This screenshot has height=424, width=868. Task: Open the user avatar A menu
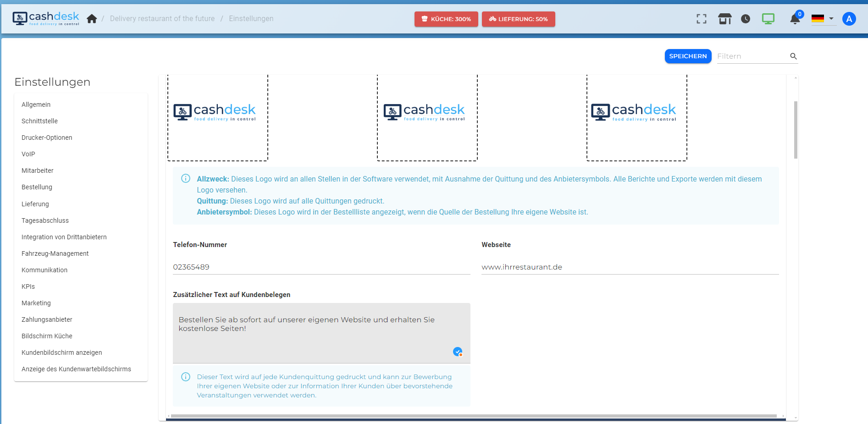click(x=849, y=19)
